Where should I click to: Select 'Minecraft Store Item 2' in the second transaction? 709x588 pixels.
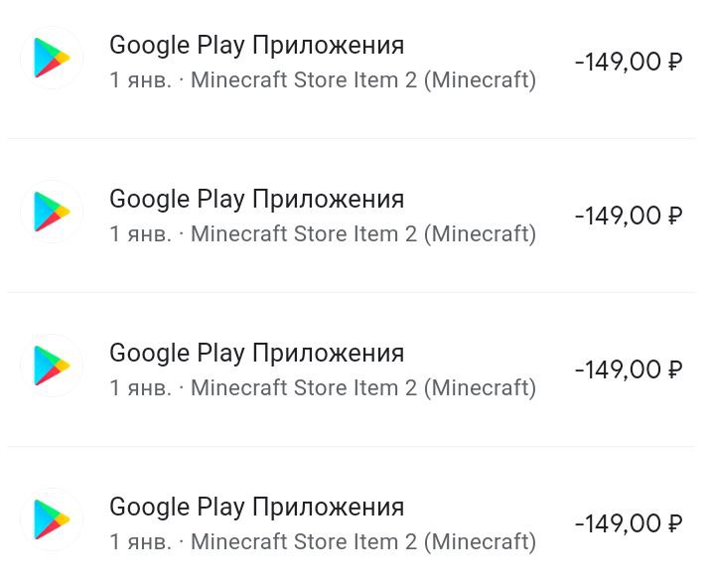303,233
